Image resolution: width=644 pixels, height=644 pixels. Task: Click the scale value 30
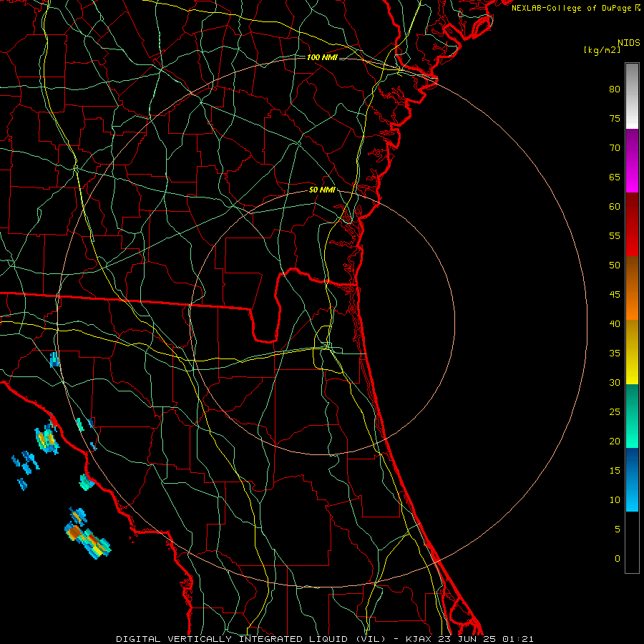615,383
